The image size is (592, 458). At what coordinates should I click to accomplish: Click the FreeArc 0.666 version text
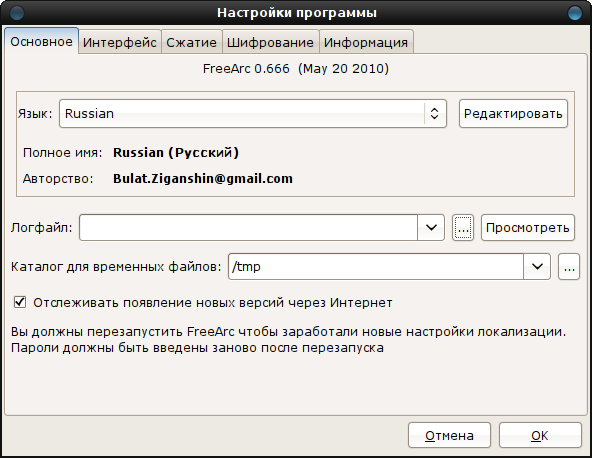[296, 69]
